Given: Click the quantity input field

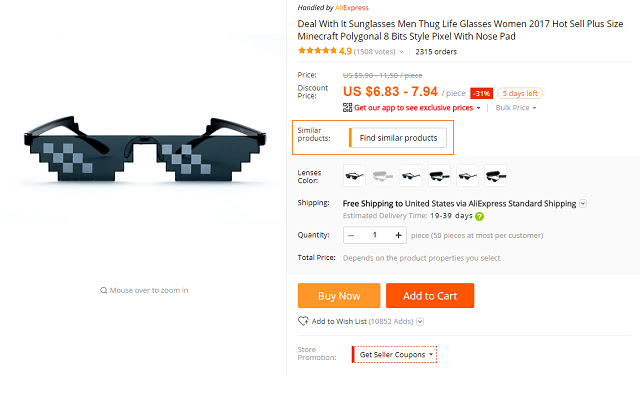Looking at the screenshot, I should 375,236.
